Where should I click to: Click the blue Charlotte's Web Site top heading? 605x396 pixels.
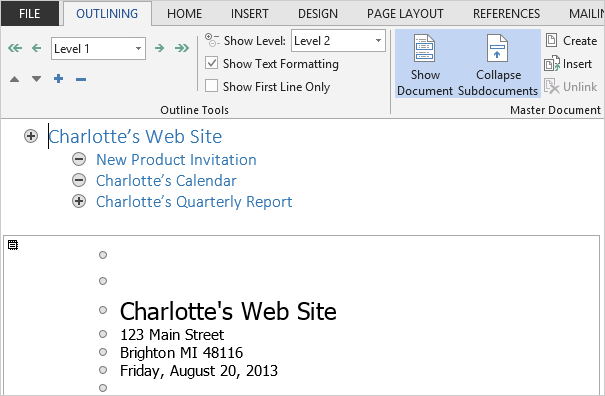[135, 136]
